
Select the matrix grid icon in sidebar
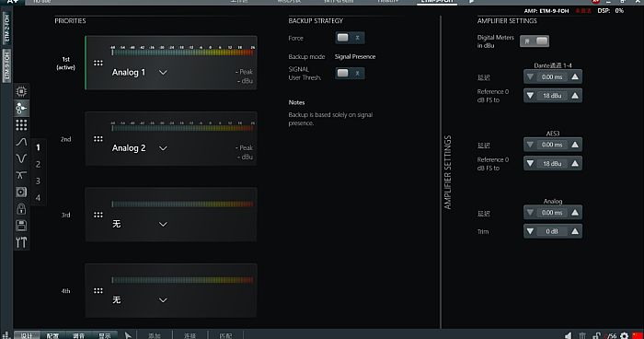(21, 124)
